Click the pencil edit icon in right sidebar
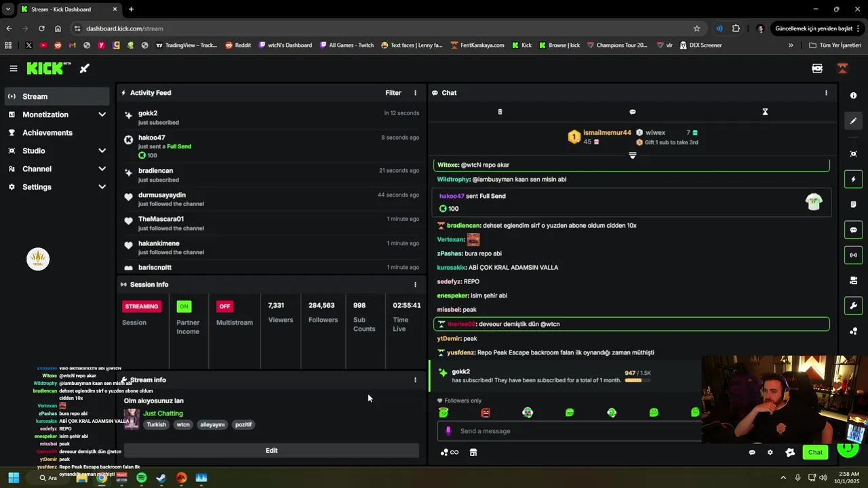This screenshot has height=488, width=868. (853, 121)
